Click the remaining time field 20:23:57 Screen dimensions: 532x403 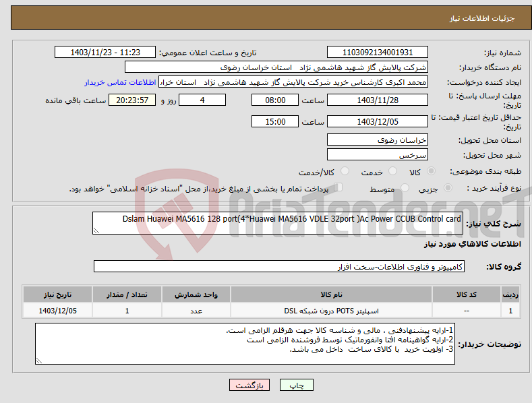[132, 100]
